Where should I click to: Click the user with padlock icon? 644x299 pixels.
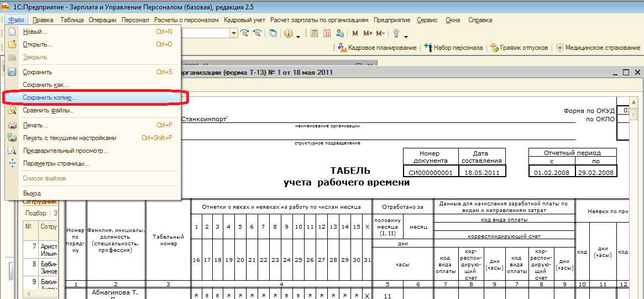[x=339, y=34]
